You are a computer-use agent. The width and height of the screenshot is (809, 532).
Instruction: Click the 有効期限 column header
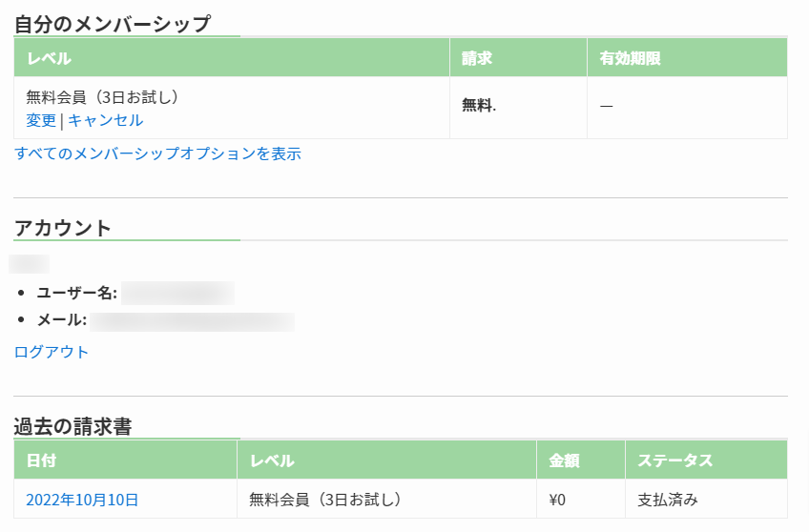point(630,58)
